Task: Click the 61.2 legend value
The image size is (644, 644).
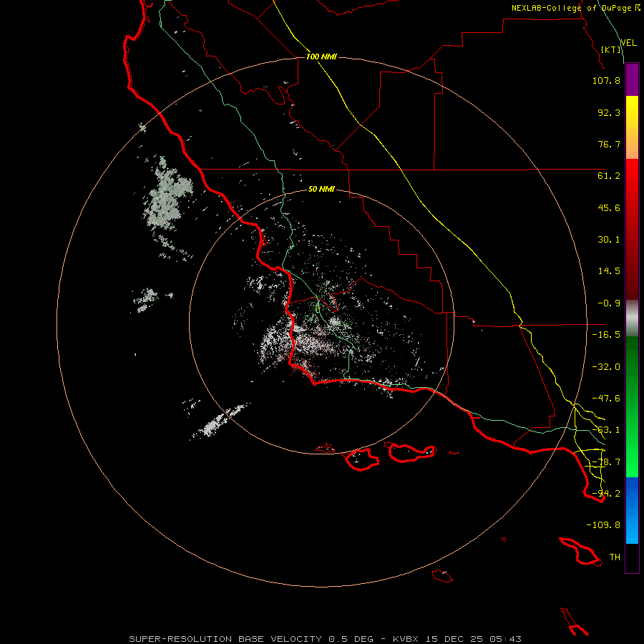Action: pyautogui.click(x=609, y=176)
